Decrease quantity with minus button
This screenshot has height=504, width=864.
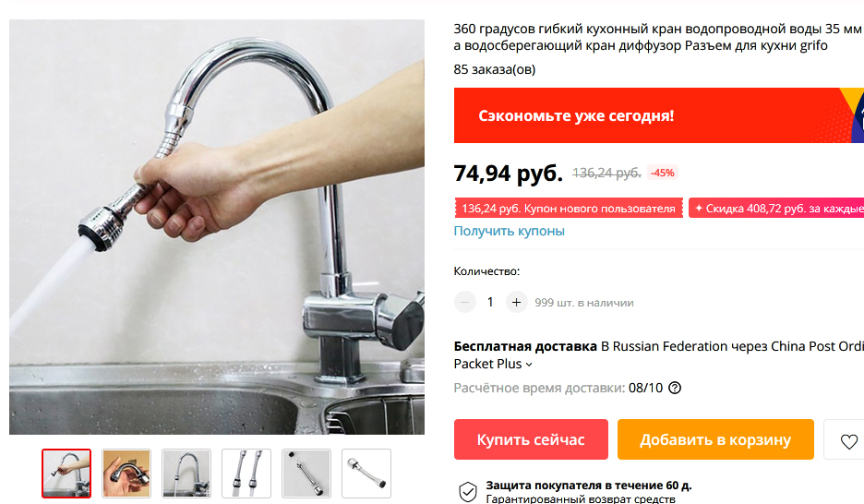tap(465, 302)
